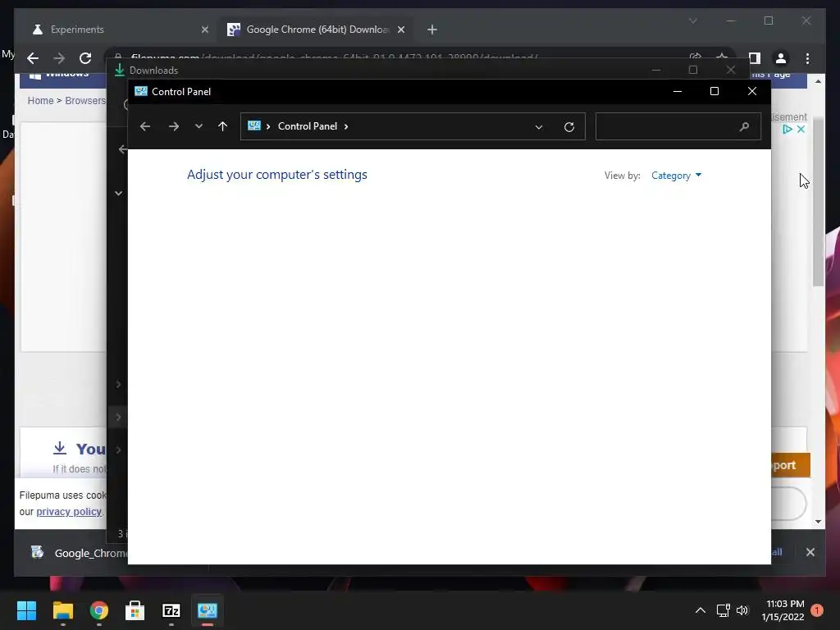Image resolution: width=840 pixels, height=630 pixels.
Task: Click back arrow in Downloads window
Action: tap(122, 149)
